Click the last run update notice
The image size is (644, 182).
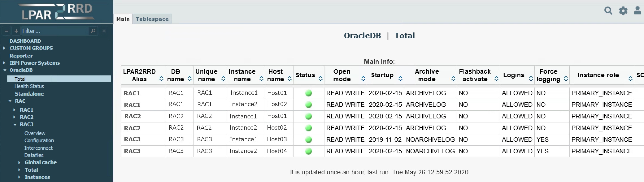(x=379, y=172)
